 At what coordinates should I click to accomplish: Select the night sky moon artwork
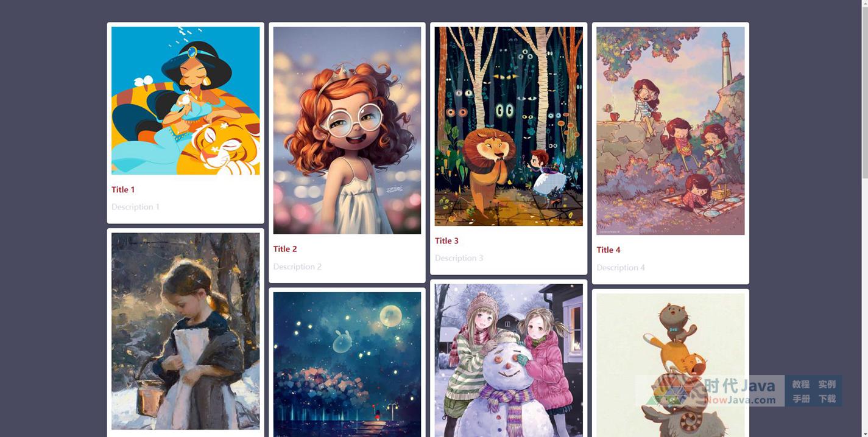(x=347, y=365)
